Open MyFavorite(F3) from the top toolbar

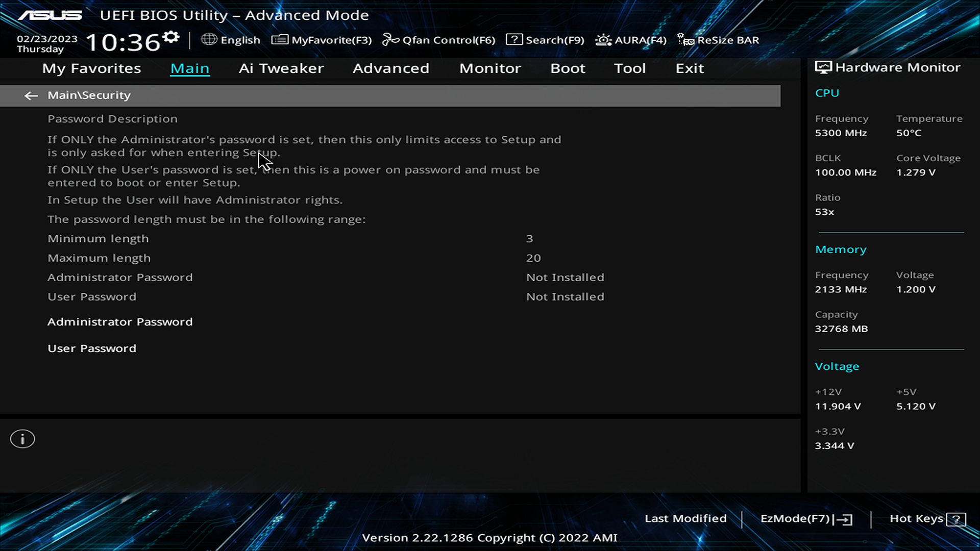[x=322, y=40]
